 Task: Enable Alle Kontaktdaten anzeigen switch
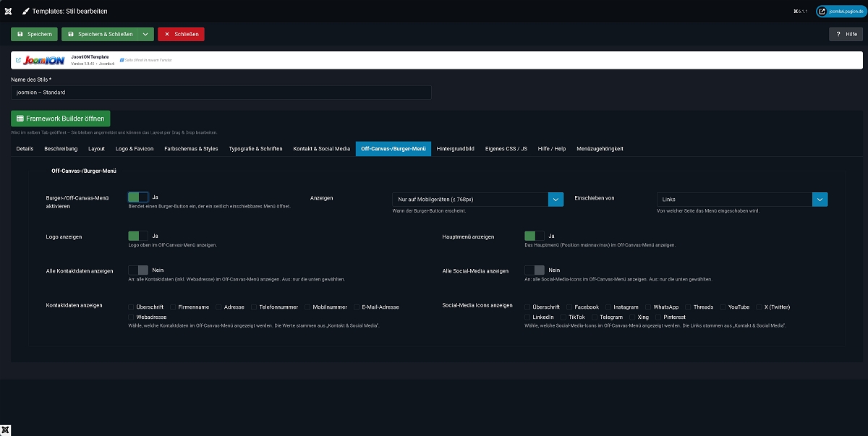[138, 270]
